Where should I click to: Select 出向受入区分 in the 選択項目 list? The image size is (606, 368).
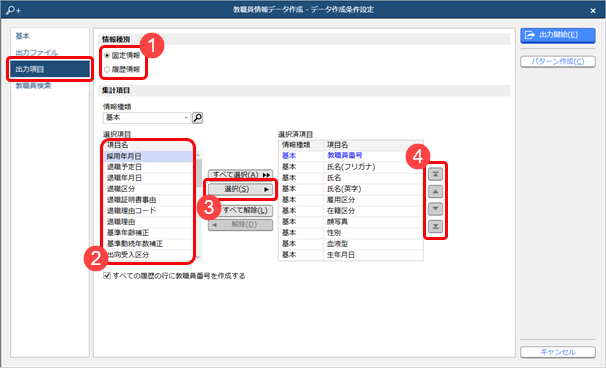pyautogui.click(x=149, y=255)
